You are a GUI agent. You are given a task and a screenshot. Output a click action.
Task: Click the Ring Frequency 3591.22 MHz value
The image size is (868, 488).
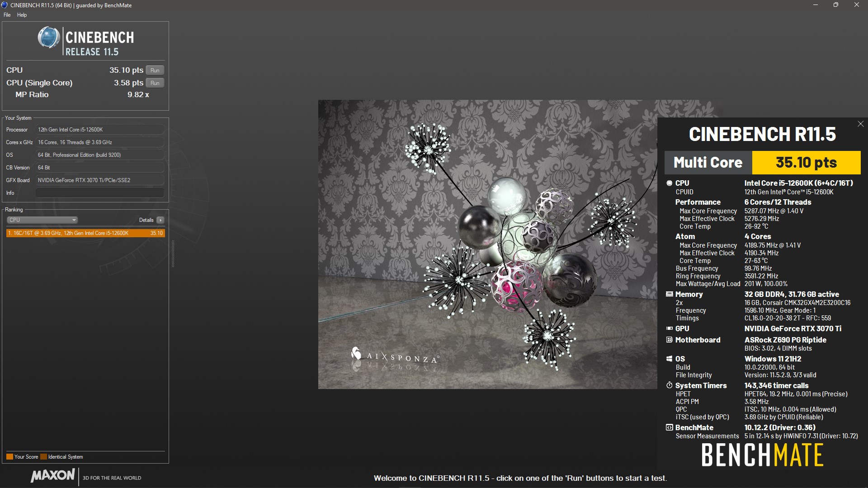[x=761, y=276]
